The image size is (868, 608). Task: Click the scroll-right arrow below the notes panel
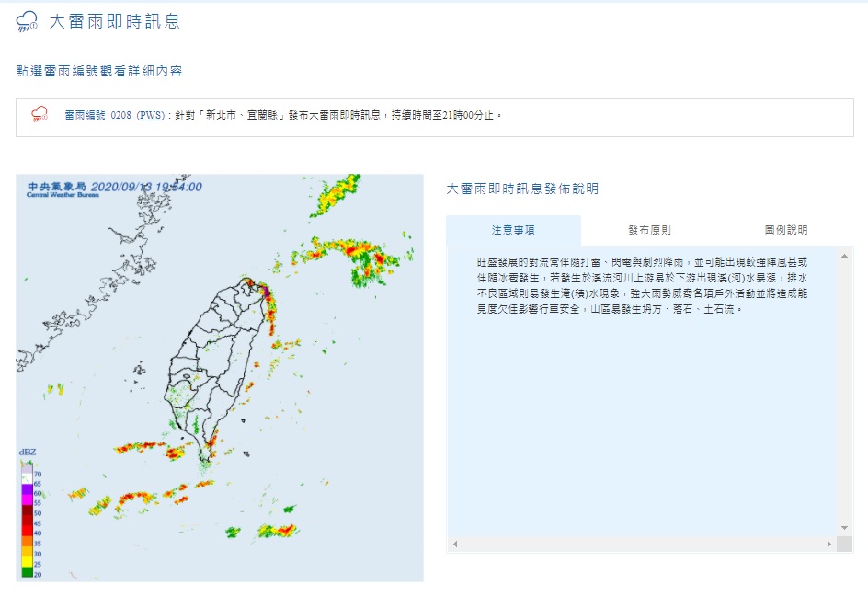(828, 545)
